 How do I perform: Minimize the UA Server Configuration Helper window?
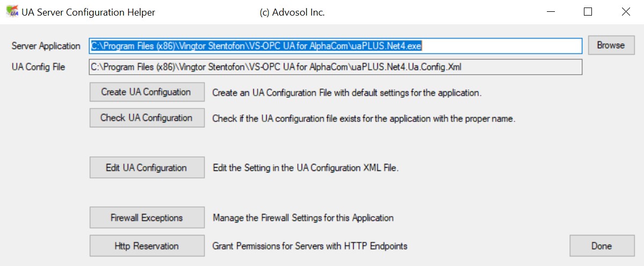point(551,12)
